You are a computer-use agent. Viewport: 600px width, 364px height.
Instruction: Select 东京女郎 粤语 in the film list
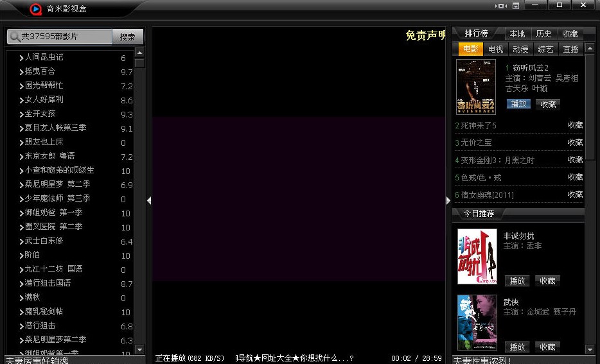[x=49, y=156]
